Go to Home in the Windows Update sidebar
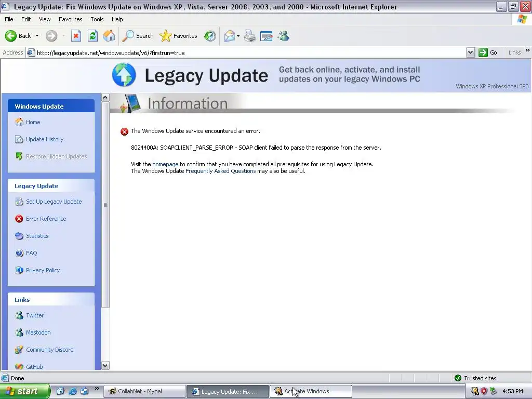 click(x=33, y=122)
